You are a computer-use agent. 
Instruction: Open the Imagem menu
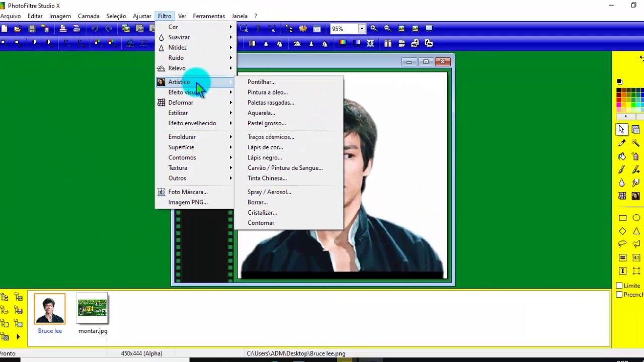pos(60,16)
